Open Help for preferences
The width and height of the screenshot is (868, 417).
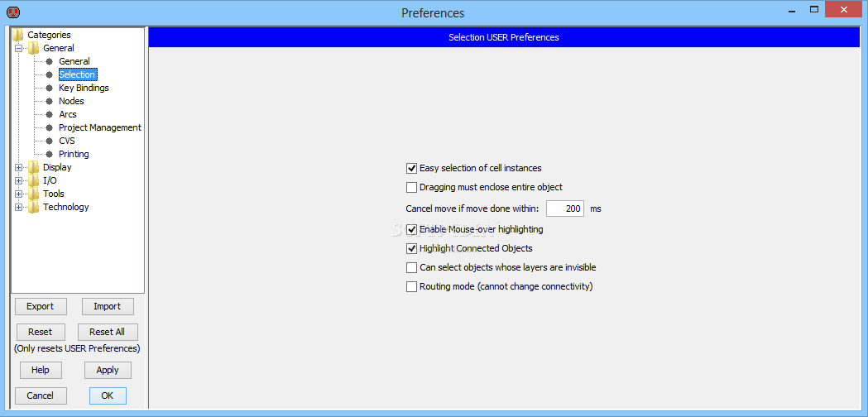[x=41, y=370]
